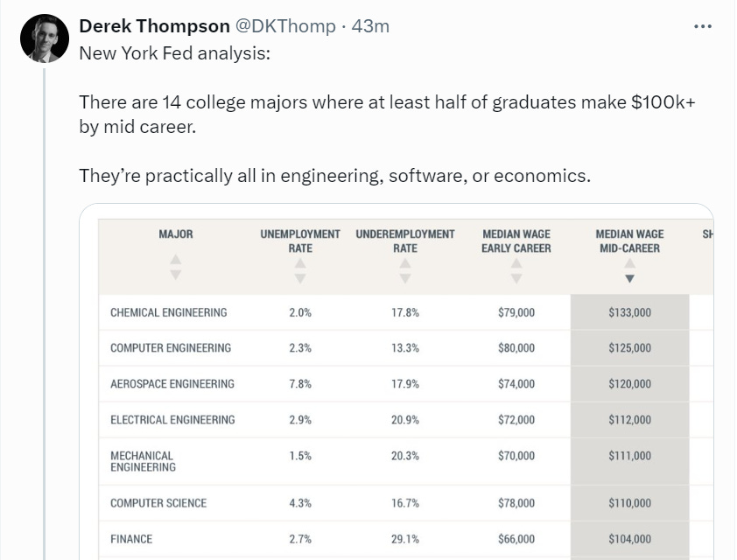Screen dimensions: 737x560
Task: Click the Unemployment Rate column header
Action: coord(300,241)
